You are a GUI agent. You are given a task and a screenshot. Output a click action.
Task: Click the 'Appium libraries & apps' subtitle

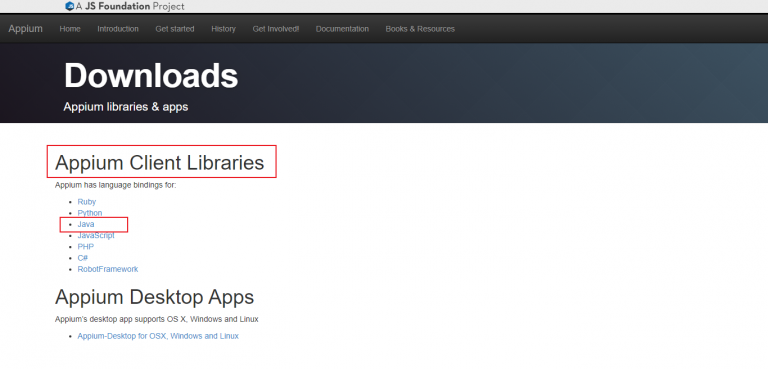click(126, 106)
